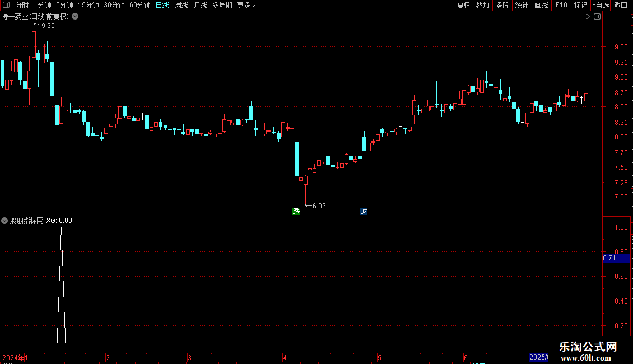Open the 统计 statistics tool
The width and height of the screenshot is (633, 364).
(522, 5)
